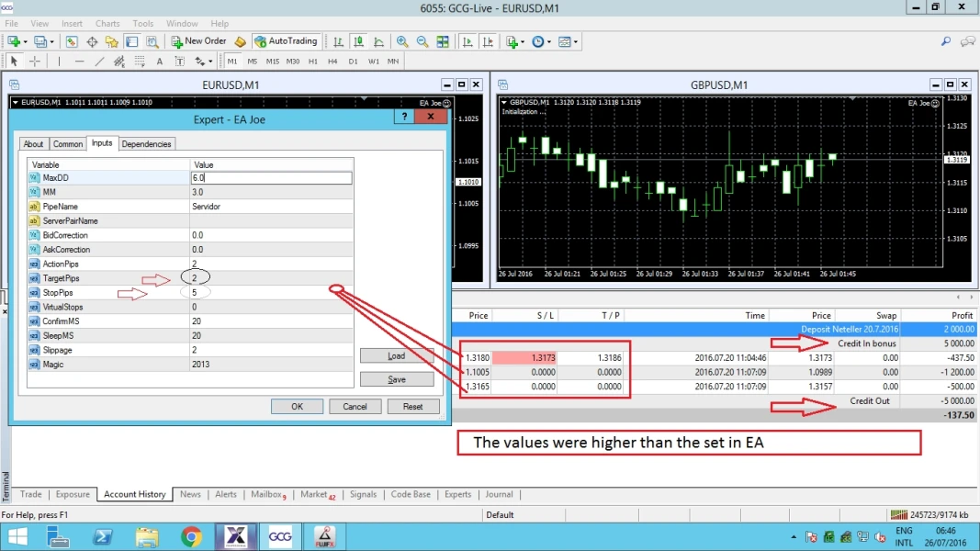The height and width of the screenshot is (551, 980).
Task: Open Chrome from the Windows taskbar
Action: click(191, 536)
